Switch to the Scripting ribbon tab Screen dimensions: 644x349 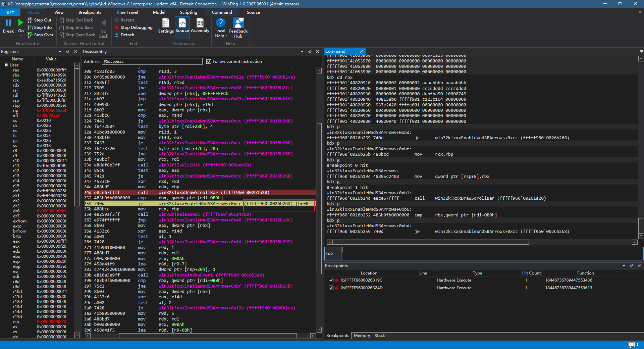tap(189, 12)
